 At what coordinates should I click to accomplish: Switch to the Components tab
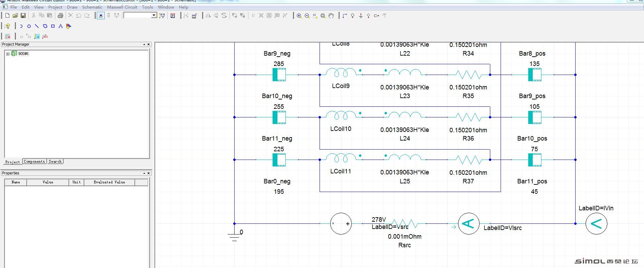(34, 161)
